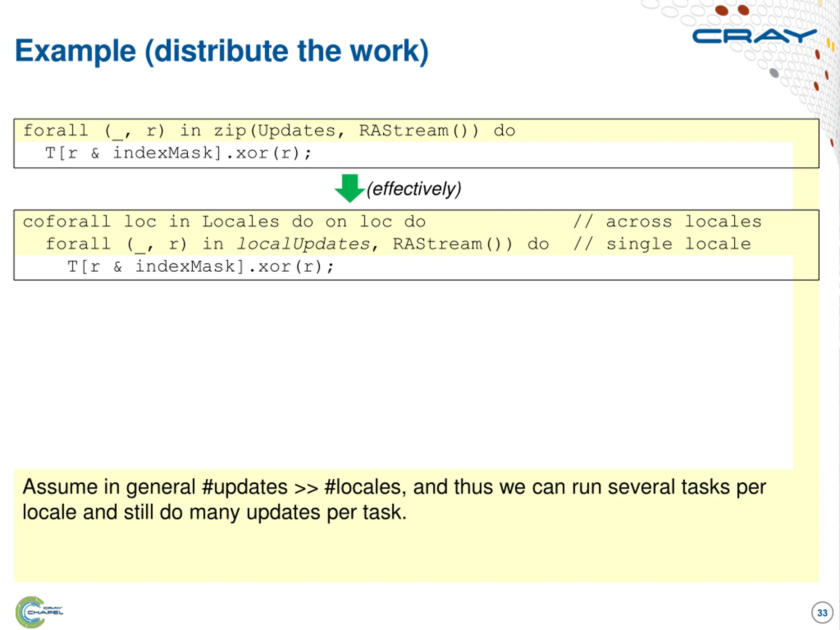Click the slide title 'Example (distribute the work)'
This screenshot has width=840, height=630.
coord(222,51)
